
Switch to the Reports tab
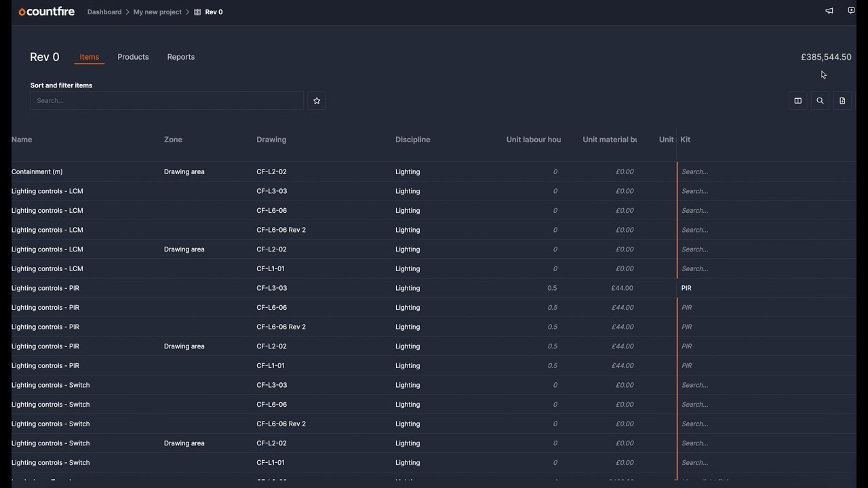pyautogui.click(x=181, y=57)
